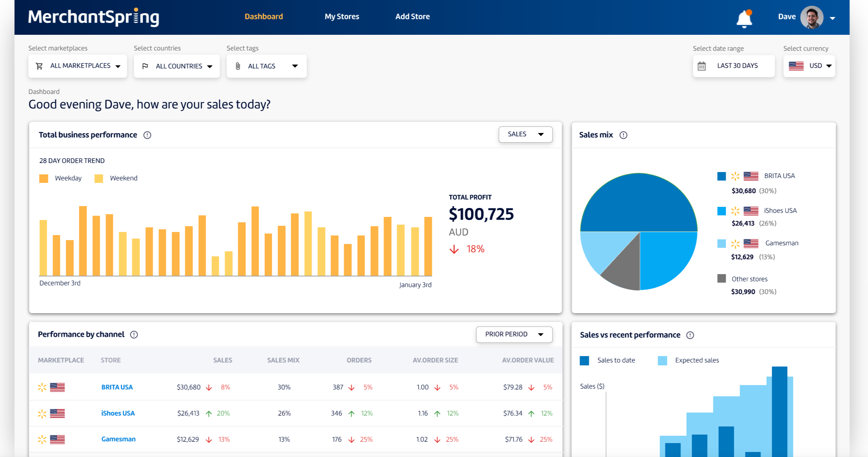Image resolution: width=868 pixels, height=457 pixels.
Task: Click info icon beside Sales mix
Action: [x=623, y=135]
